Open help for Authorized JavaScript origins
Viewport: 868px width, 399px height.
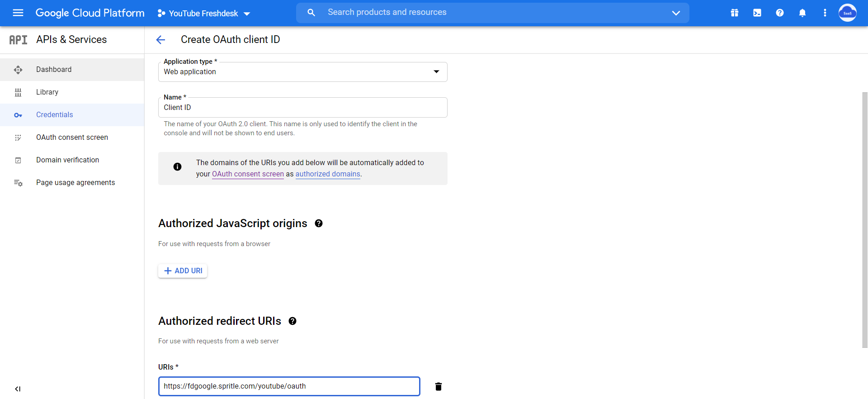[x=319, y=223]
